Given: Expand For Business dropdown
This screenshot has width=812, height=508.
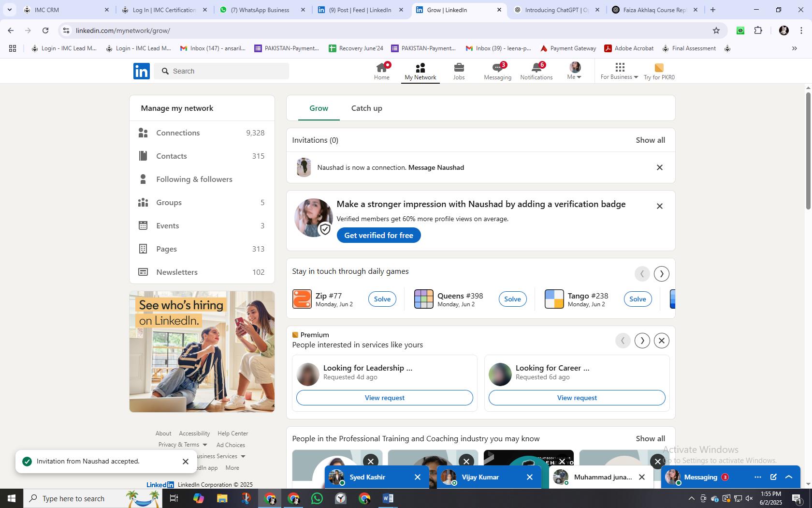Looking at the screenshot, I should point(619,71).
